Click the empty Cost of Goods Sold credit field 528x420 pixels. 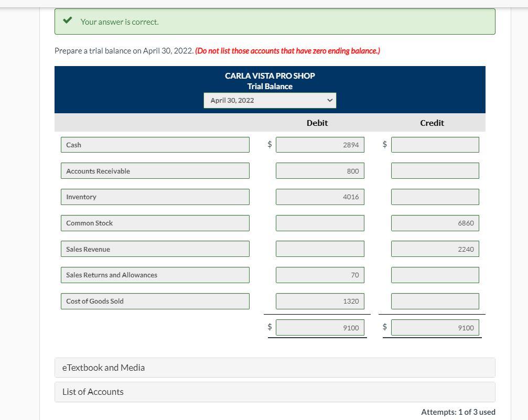pyautogui.click(x=435, y=301)
